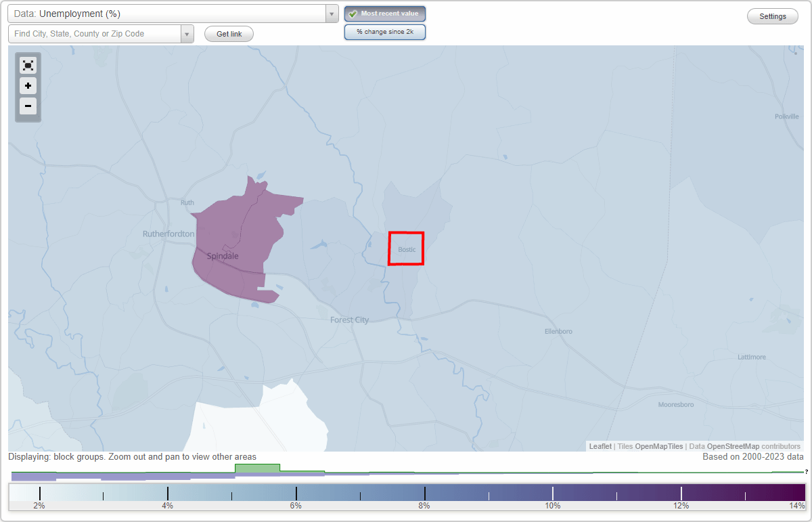Click the Get link button
Screen dimensions: 812x522
[228, 33]
